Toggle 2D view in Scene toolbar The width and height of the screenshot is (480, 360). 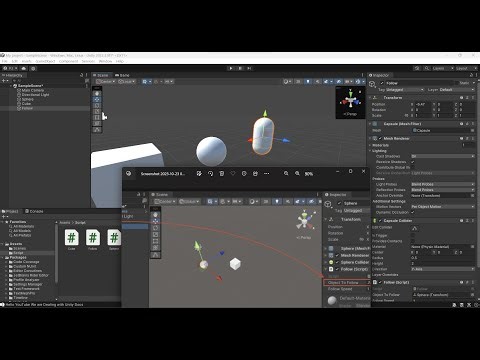coord(298,81)
